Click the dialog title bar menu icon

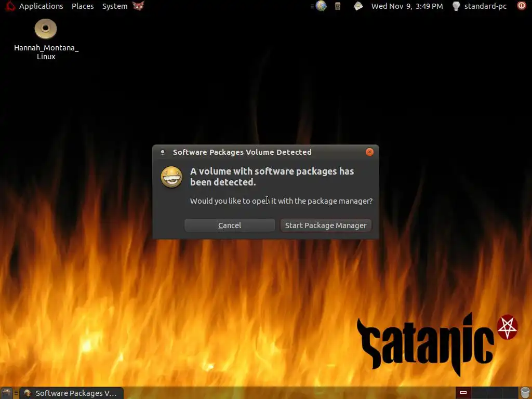163,152
